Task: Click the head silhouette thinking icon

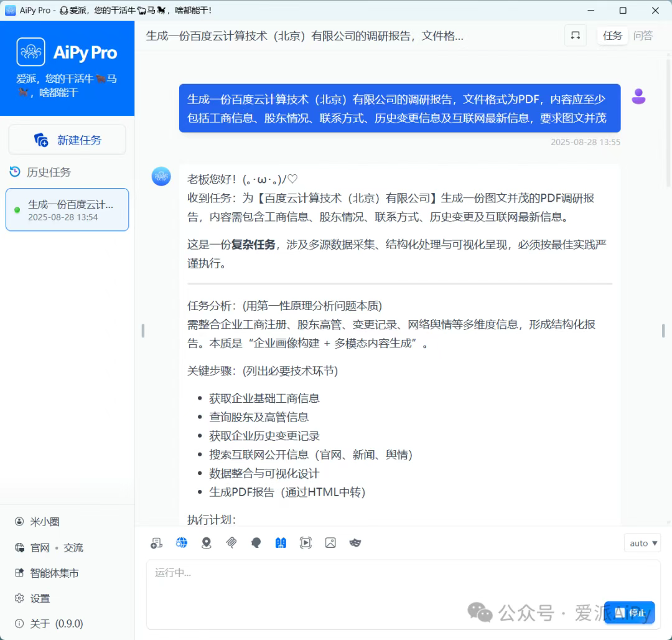Action: tap(256, 543)
